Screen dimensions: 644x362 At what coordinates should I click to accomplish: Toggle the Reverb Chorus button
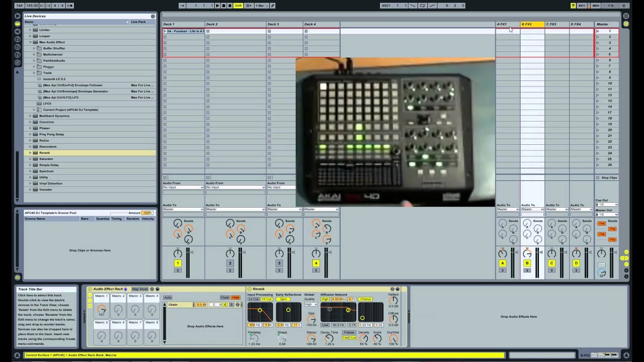pyautogui.click(x=365, y=299)
